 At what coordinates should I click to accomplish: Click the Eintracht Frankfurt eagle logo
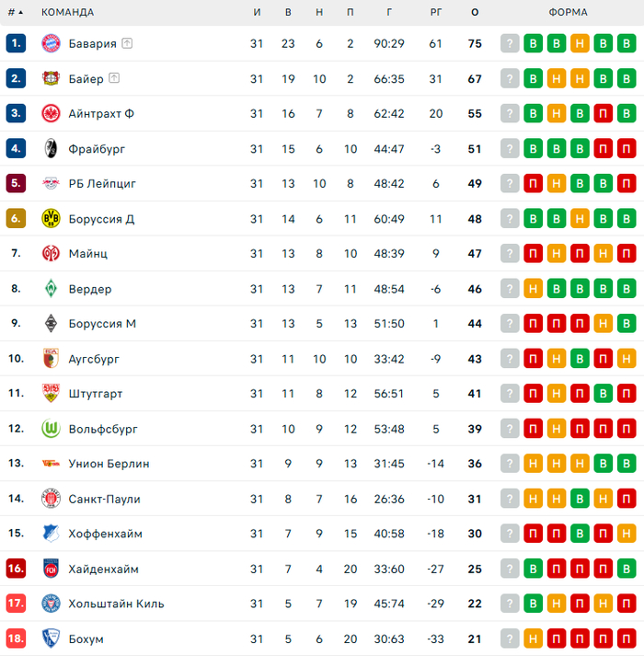point(51,113)
